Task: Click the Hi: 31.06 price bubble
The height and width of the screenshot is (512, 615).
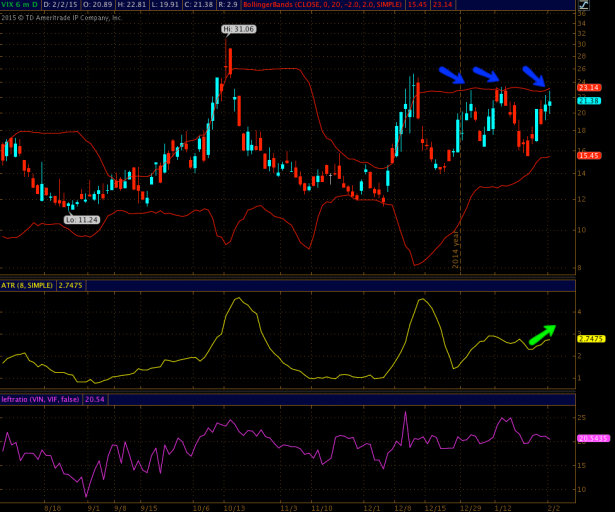Action: (238, 30)
